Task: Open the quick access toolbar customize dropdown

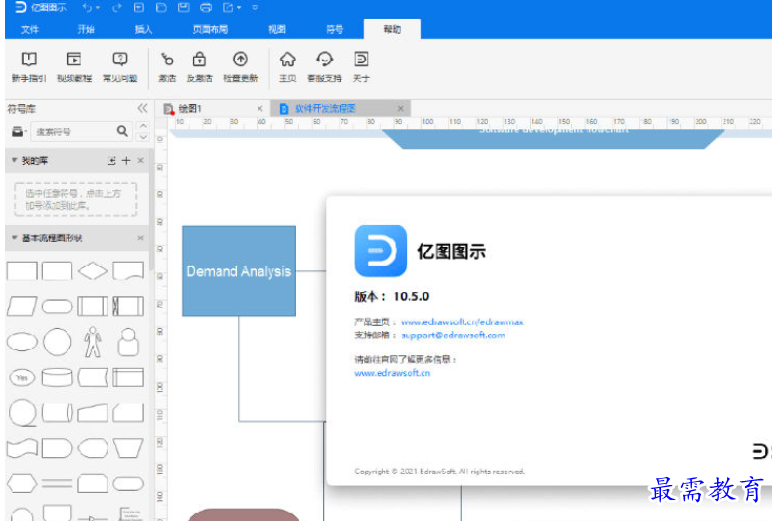Action: click(x=255, y=7)
